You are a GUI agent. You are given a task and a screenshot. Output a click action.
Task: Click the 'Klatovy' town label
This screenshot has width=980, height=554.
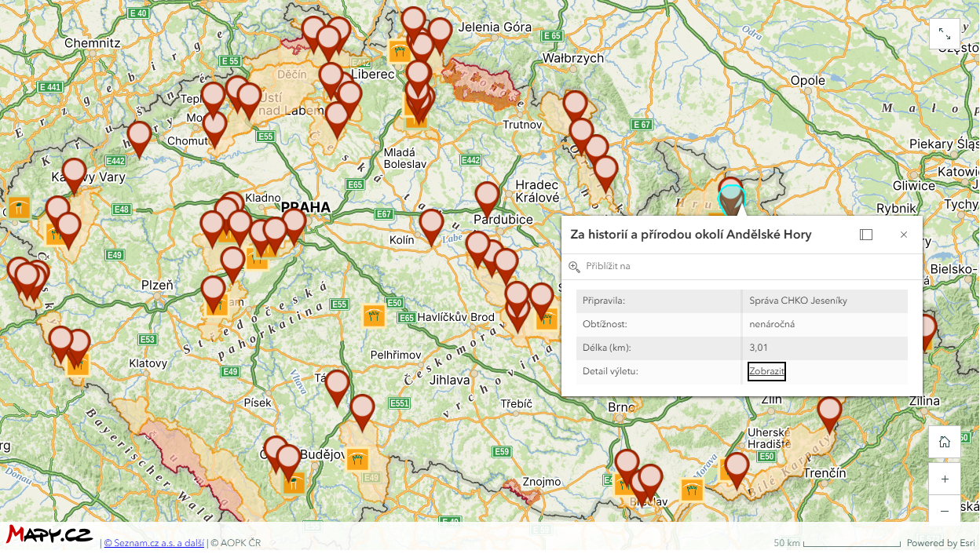(148, 363)
